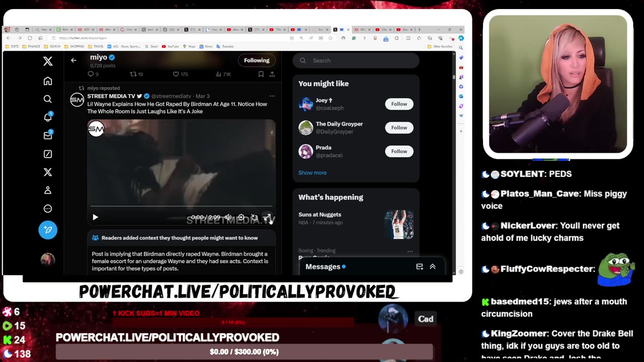
Task: Open the Premium X icon in sidebar
Action: click(x=48, y=172)
